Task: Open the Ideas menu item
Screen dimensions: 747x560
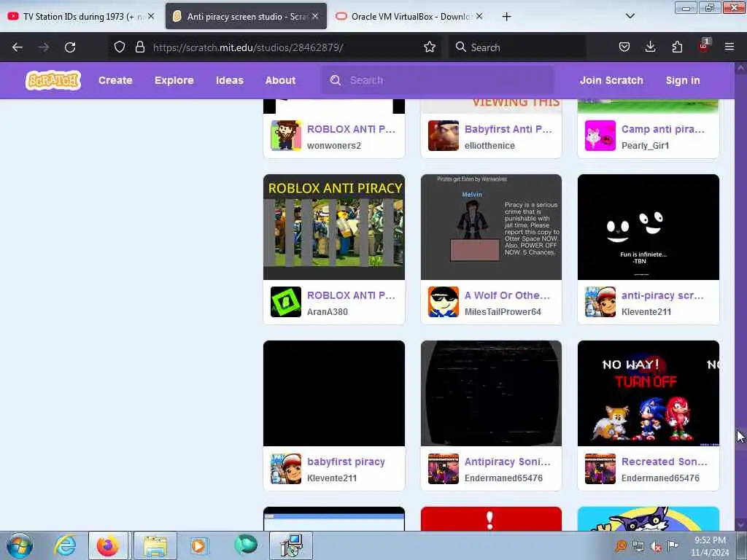Action: (x=230, y=80)
